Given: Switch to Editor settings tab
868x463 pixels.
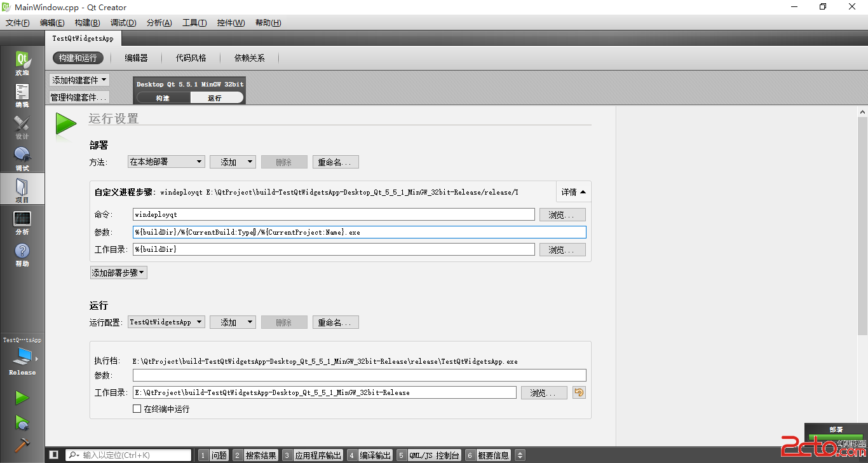Looking at the screenshot, I should pos(136,58).
